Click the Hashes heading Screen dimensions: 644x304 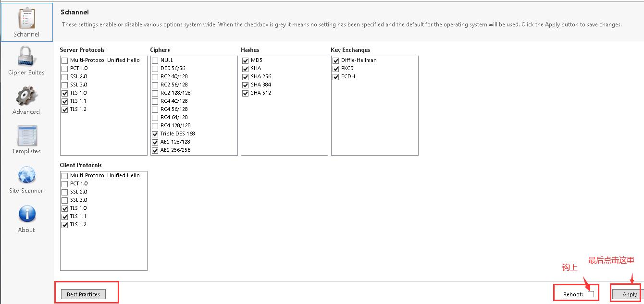[250, 50]
